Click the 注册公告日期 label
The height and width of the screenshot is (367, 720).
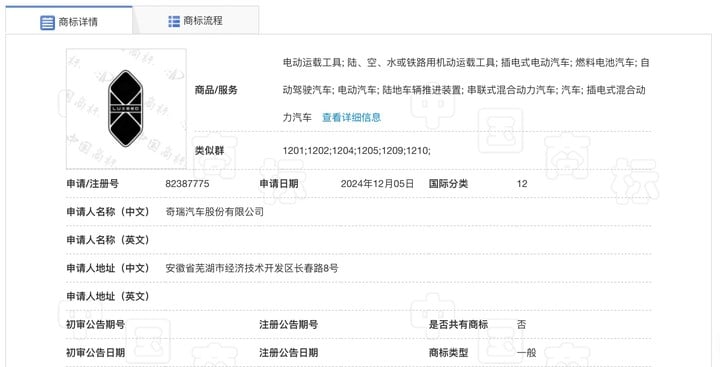click(288, 353)
